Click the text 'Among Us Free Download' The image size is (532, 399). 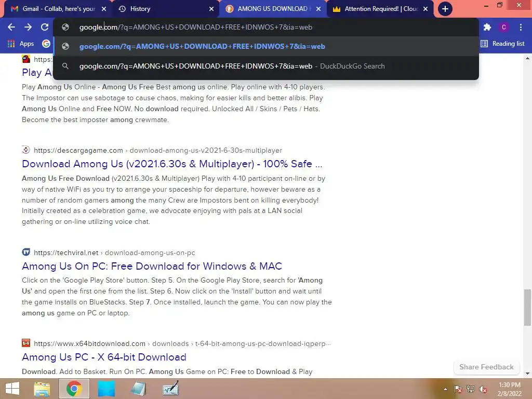tap(65, 179)
